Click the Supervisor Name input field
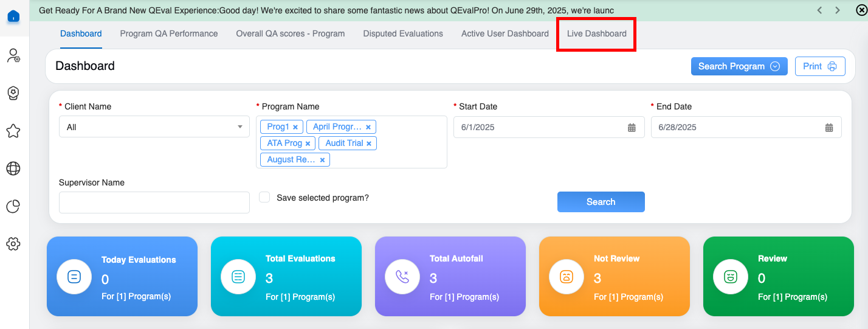 (154, 203)
